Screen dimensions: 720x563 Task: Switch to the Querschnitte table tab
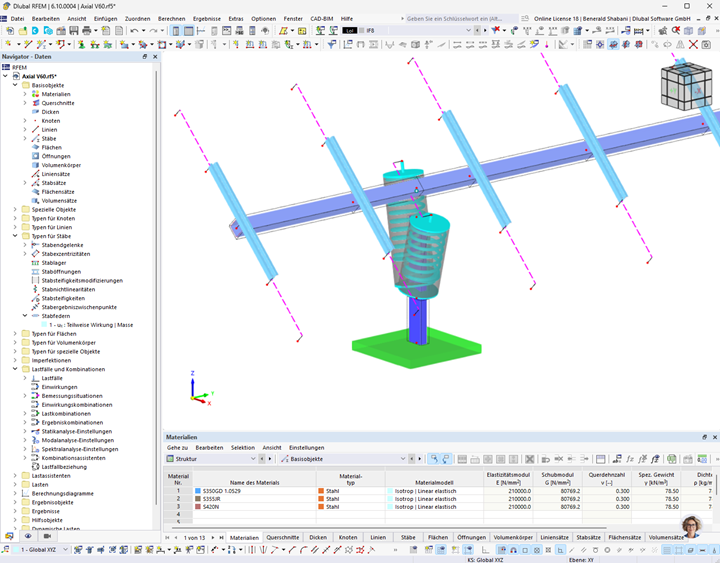click(283, 537)
